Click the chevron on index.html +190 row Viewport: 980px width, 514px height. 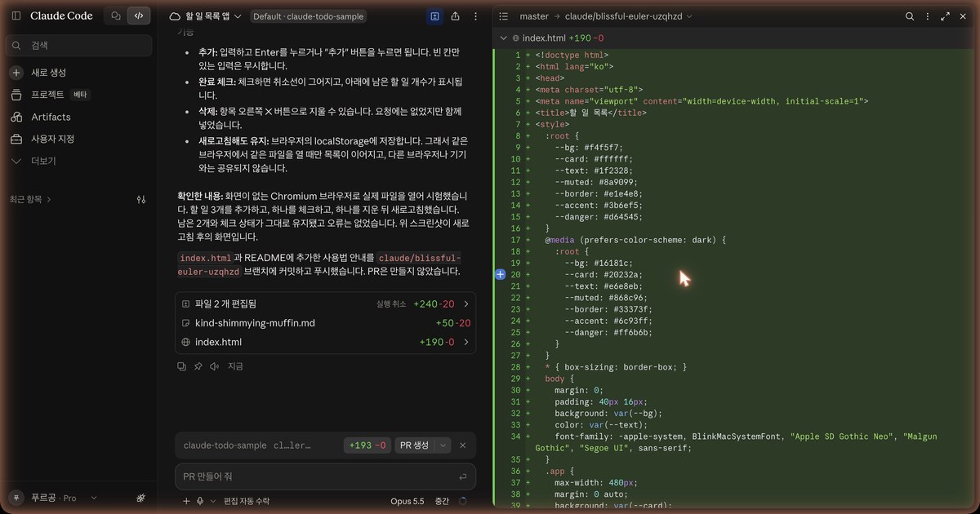[x=466, y=342]
